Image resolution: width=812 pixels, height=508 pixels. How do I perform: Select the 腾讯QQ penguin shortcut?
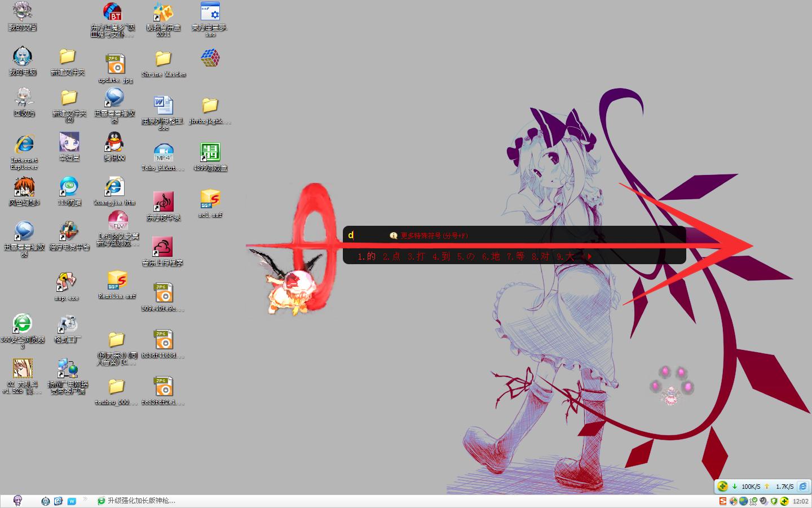coord(114,147)
